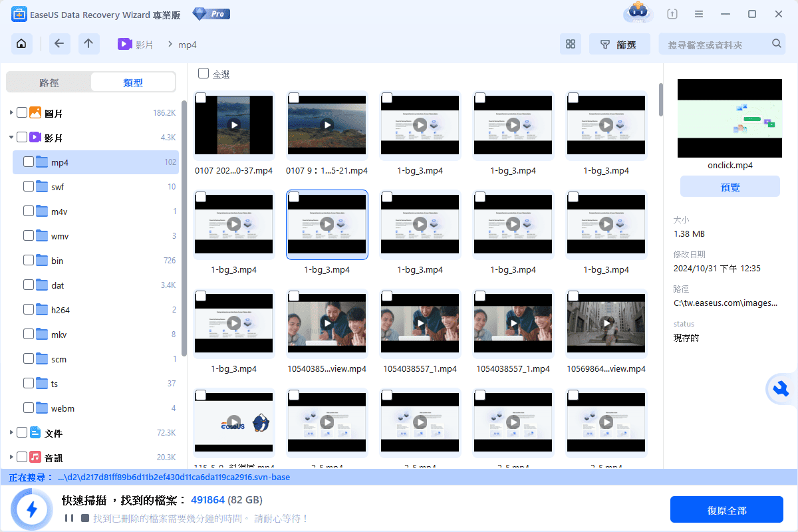Stop the scan
The image size is (798, 532).
84,518
